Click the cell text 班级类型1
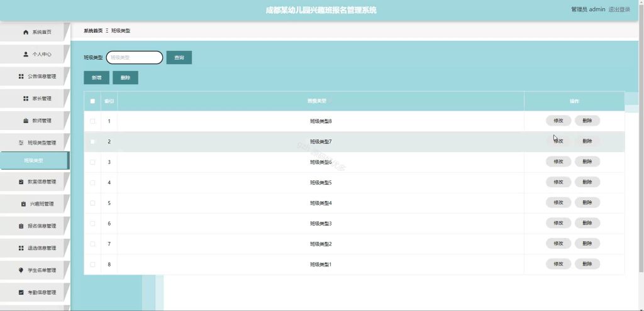The height and width of the screenshot is (311, 644). click(x=321, y=265)
